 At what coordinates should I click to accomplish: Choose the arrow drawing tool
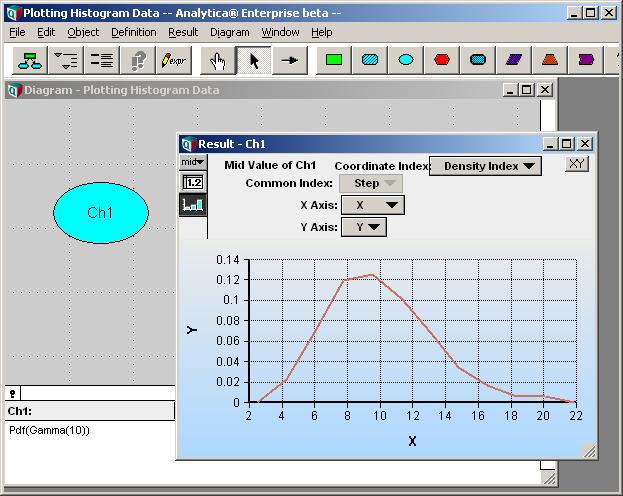pyautogui.click(x=290, y=60)
